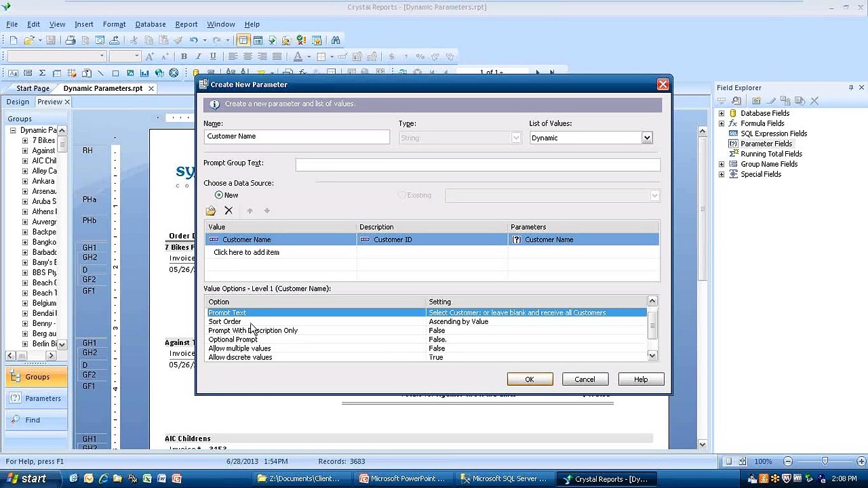Expand Special Fields node

722,174
